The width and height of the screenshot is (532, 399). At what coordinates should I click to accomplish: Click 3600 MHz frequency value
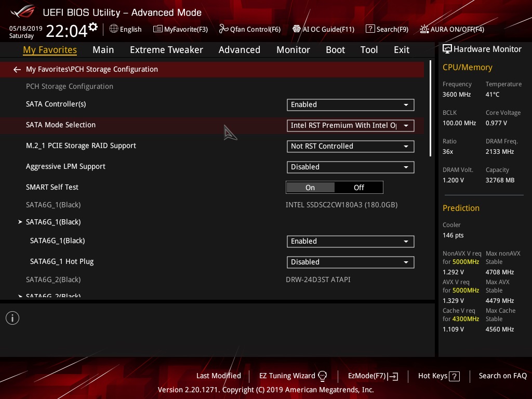pyautogui.click(x=456, y=95)
